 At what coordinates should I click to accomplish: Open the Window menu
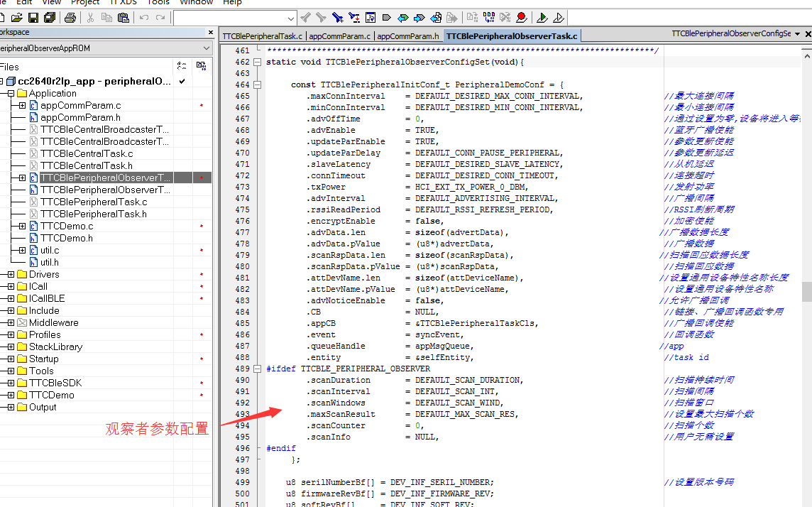[x=197, y=2]
